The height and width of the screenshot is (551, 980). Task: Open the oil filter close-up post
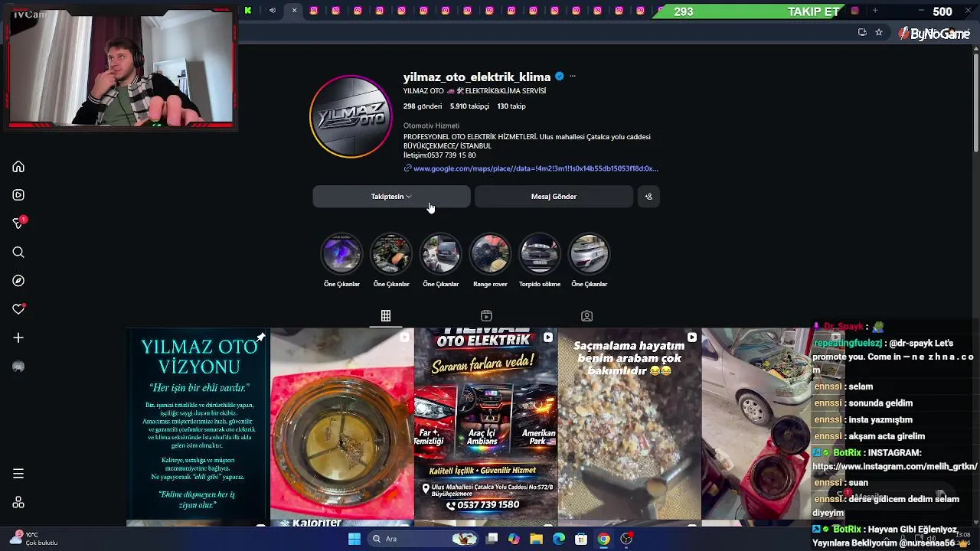(x=341, y=424)
